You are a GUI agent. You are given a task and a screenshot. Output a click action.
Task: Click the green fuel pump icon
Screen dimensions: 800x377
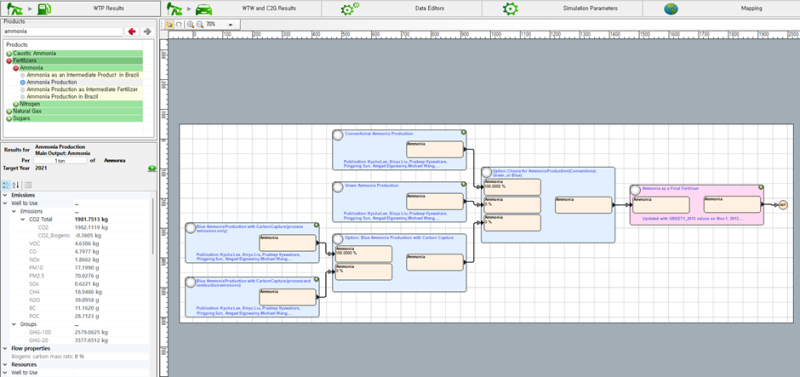44,8
